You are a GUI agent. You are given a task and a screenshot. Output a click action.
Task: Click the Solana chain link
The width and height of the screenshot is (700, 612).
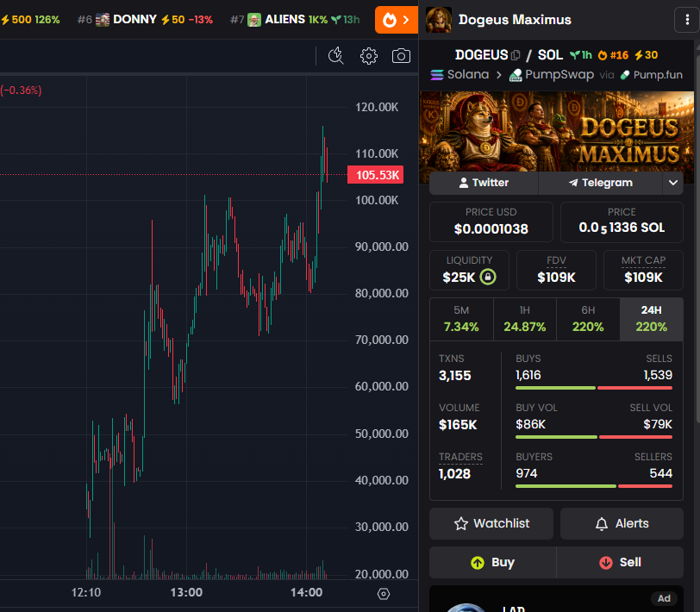[459, 74]
